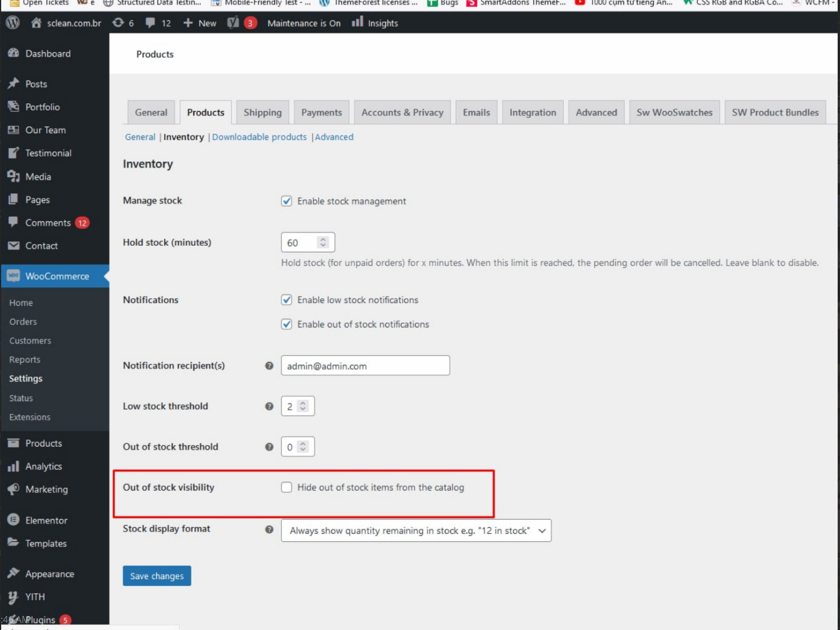Show help for Low stock threshold

tap(269, 406)
